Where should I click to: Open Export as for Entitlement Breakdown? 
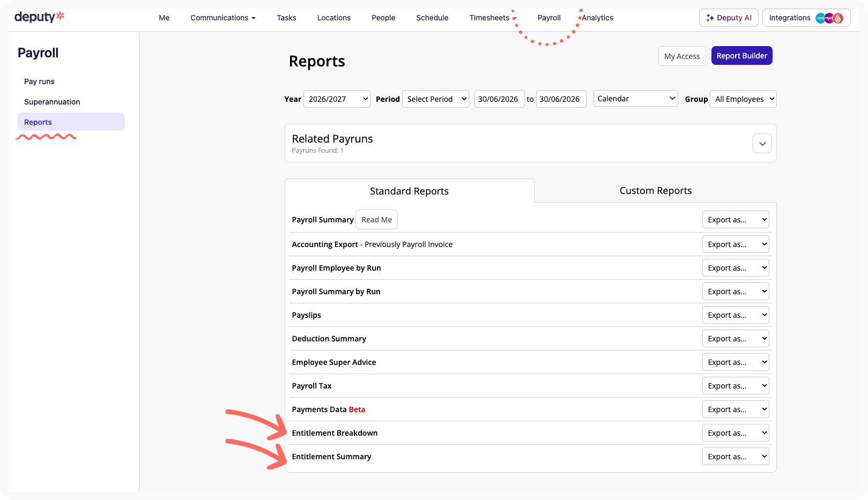pos(736,433)
